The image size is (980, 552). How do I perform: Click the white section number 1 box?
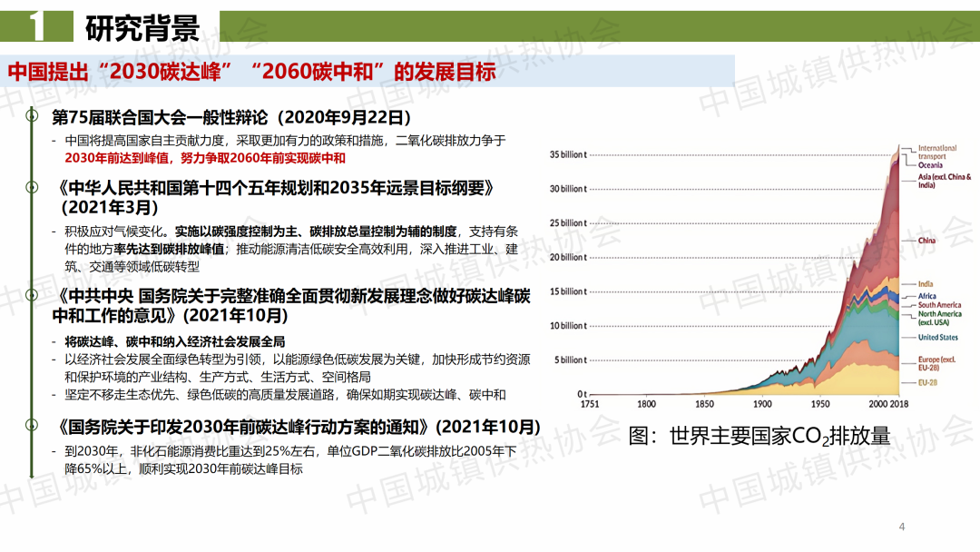tap(36, 28)
